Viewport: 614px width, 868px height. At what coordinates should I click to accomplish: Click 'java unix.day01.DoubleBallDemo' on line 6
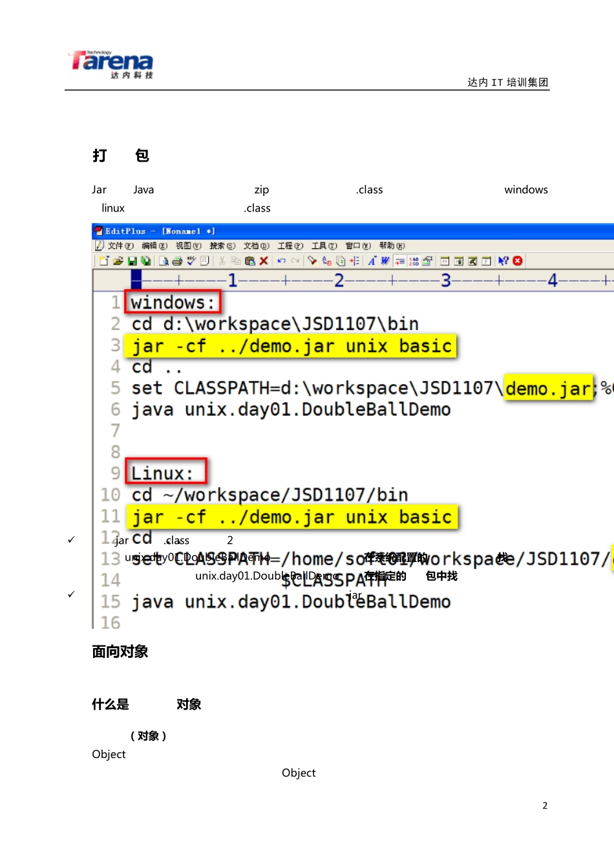coord(291,409)
